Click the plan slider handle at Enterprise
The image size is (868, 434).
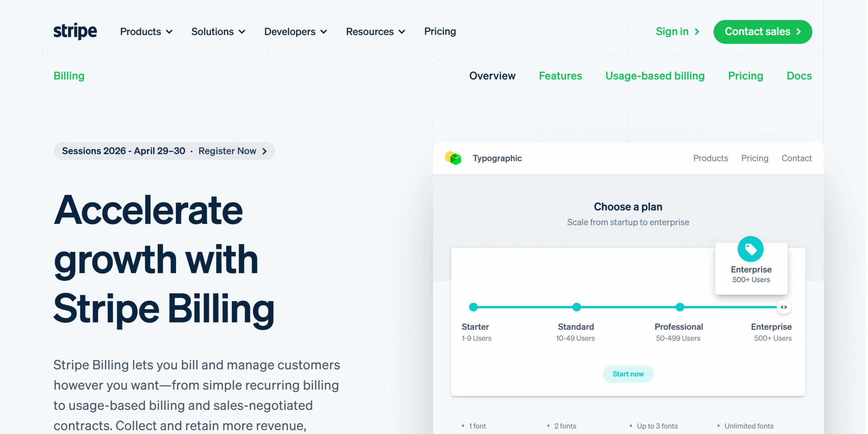pos(784,307)
